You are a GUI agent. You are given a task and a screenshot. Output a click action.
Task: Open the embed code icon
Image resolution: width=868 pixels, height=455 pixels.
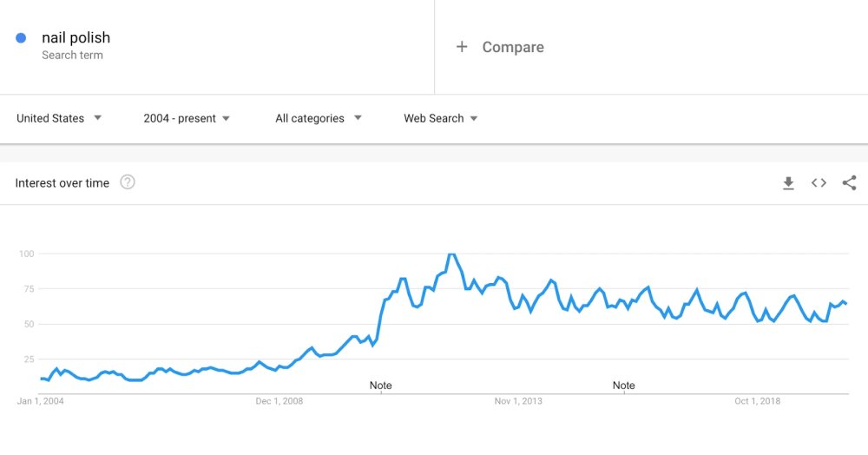[819, 182]
